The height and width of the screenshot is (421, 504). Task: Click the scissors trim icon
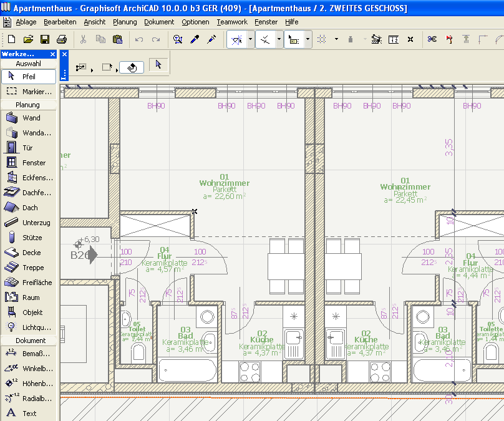click(x=432, y=39)
